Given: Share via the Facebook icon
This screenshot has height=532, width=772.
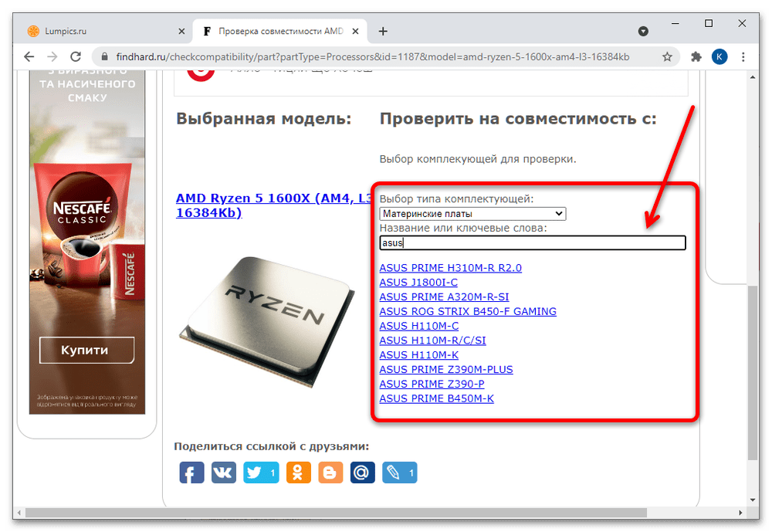Looking at the screenshot, I should pos(191,473).
